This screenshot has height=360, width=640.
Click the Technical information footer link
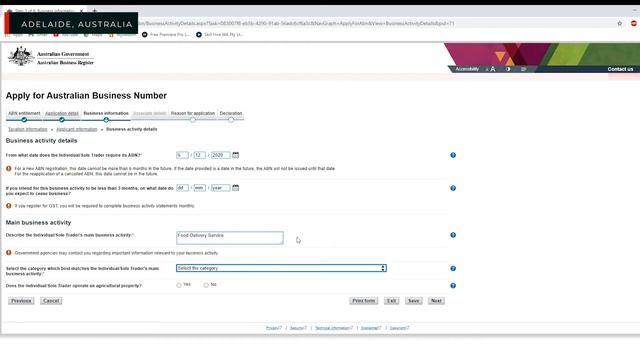[334, 328]
